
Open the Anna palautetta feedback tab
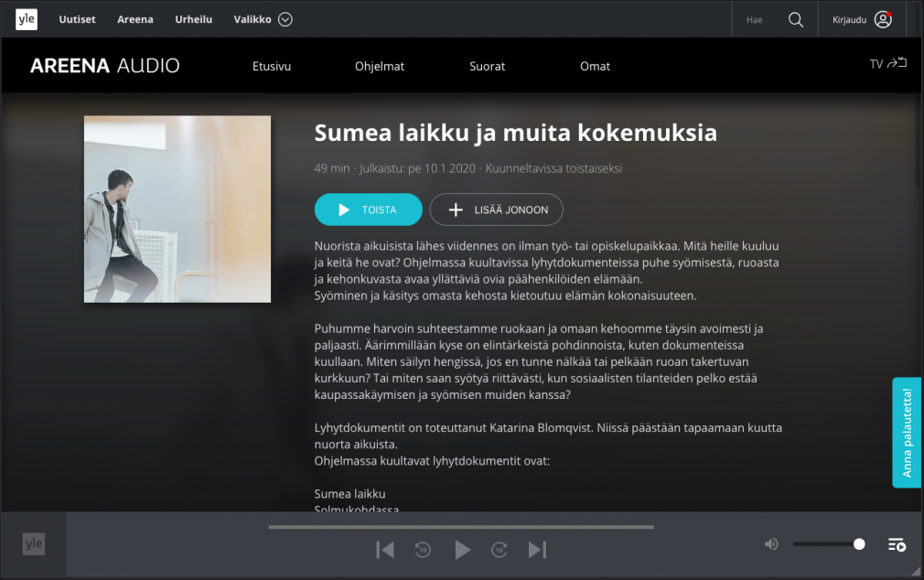tap(907, 433)
